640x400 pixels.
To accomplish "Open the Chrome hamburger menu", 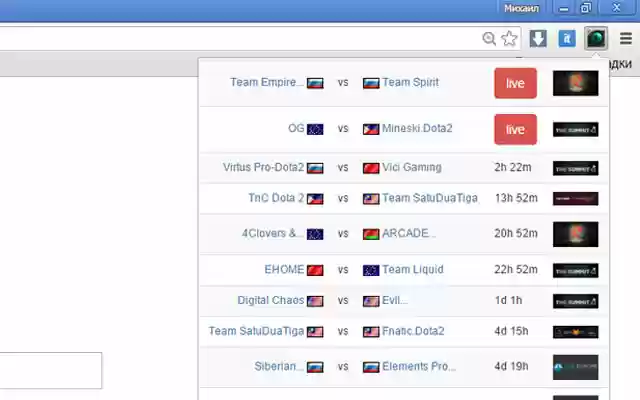I will click(626, 38).
